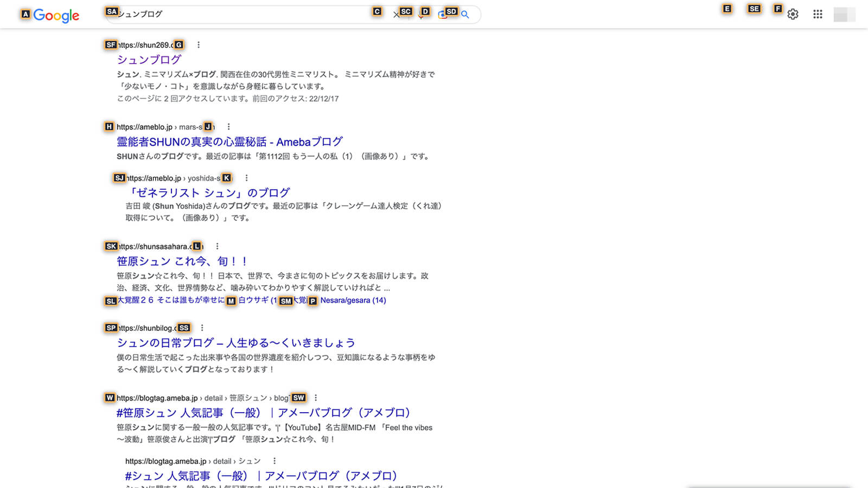The width and height of the screenshot is (868, 488).
Task: Click the Google logo
Action: pos(56,15)
